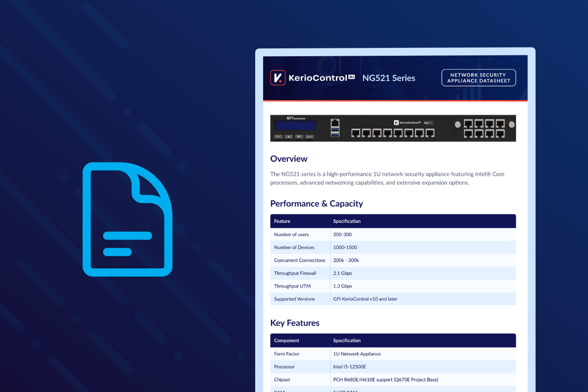Click the NG521 appliance front panel image
588x392 pixels.
pos(393,128)
